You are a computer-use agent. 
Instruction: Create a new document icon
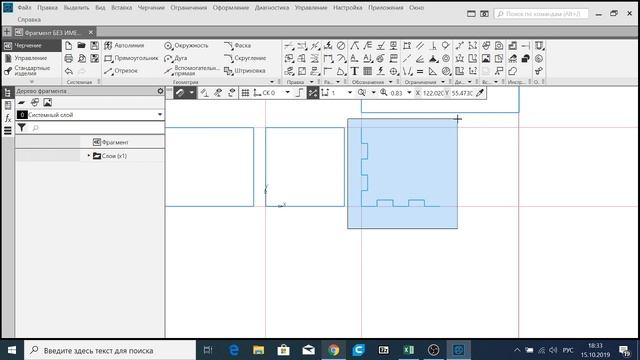(69, 46)
